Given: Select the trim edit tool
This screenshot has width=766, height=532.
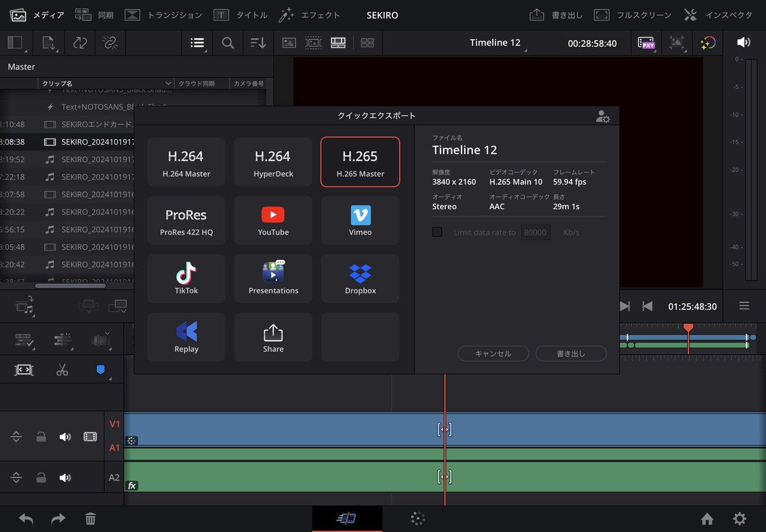Looking at the screenshot, I should (x=24, y=370).
